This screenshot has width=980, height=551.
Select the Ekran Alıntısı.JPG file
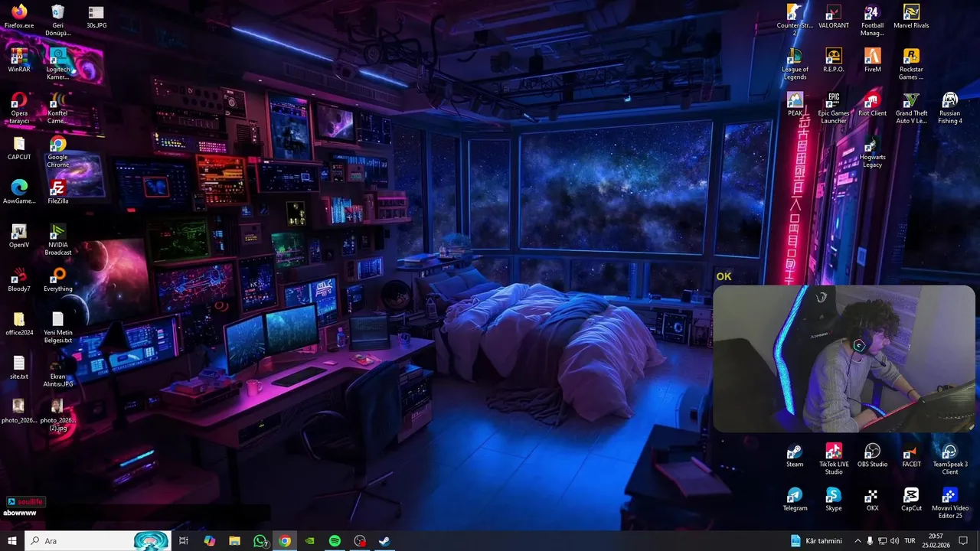(57, 372)
